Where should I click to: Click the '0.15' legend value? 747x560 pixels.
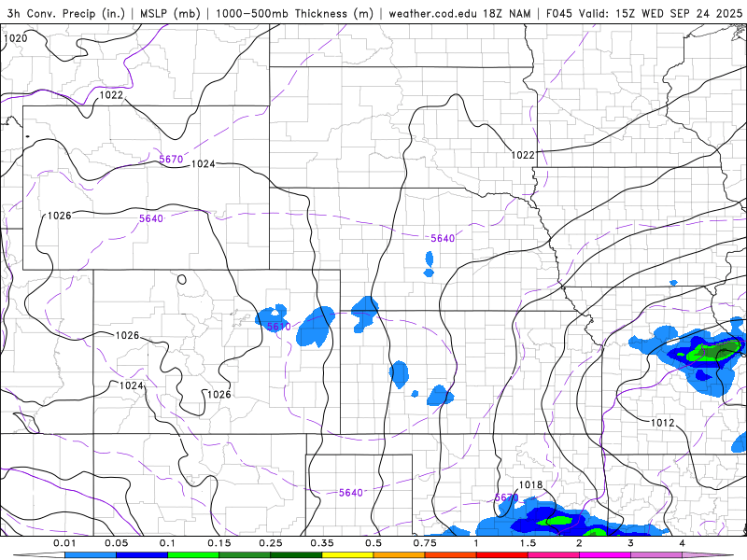[x=219, y=543]
